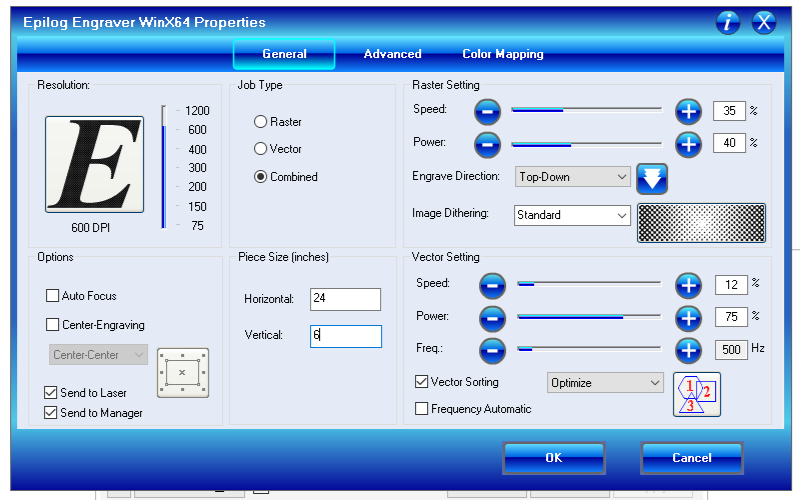Increase Raster Speed with plus button

(688, 112)
